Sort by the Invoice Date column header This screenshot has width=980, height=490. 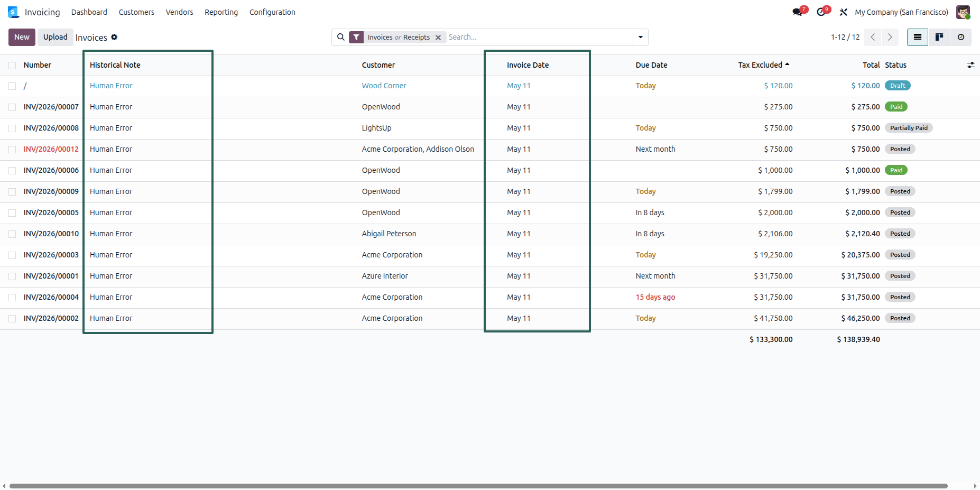[x=528, y=65]
